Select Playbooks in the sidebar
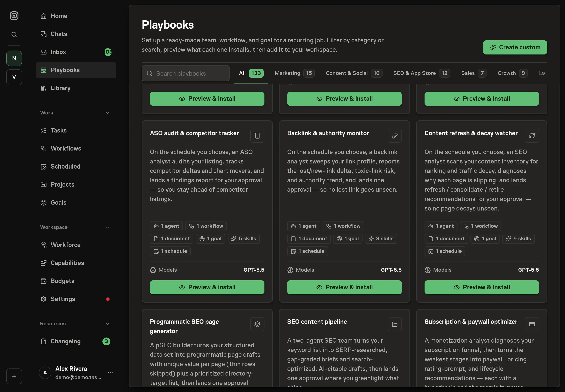Viewport: 565px width, 392px height. point(76,70)
